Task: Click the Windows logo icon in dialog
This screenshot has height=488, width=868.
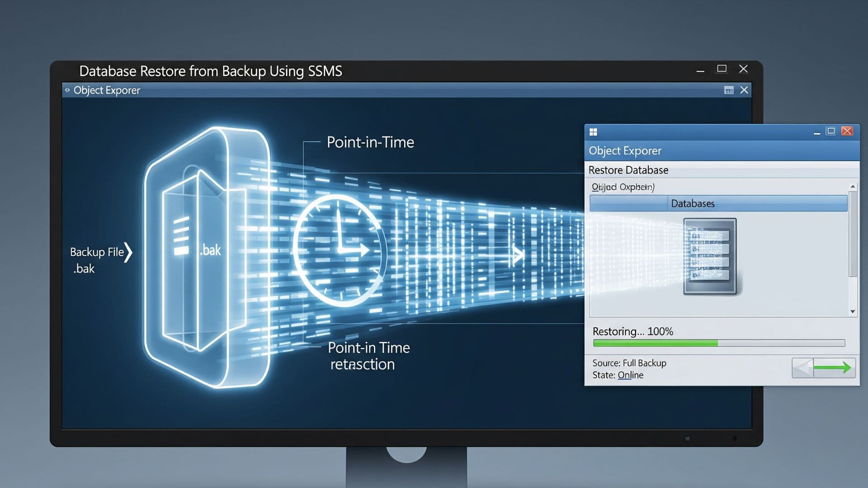Action: [594, 132]
